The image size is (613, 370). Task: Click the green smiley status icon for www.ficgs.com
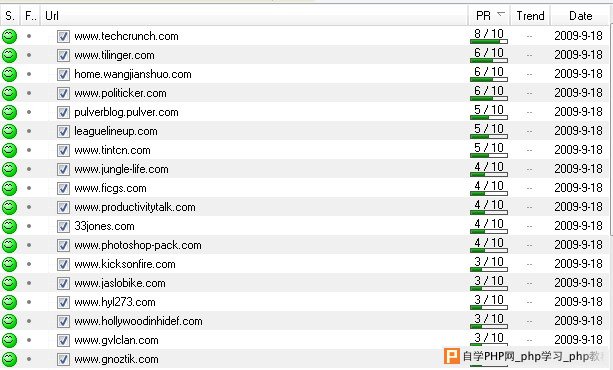pos(9,188)
